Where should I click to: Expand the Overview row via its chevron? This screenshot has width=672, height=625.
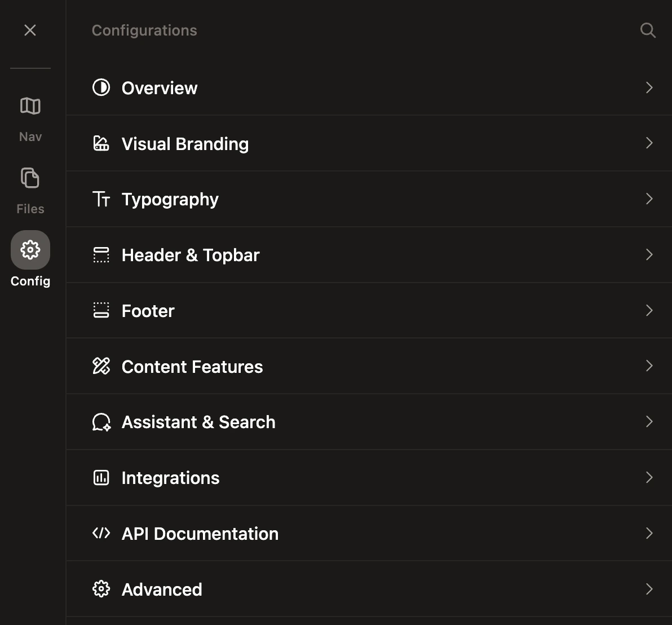coord(649,87)
